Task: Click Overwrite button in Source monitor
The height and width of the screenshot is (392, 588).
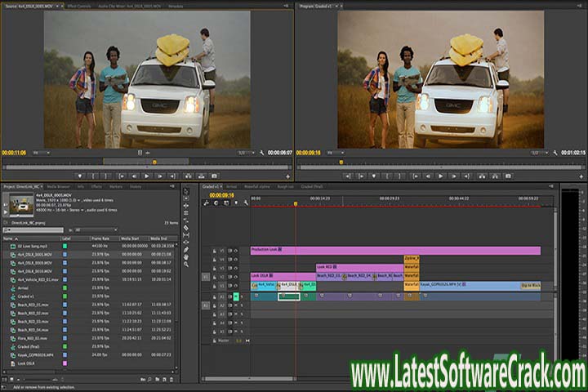Action: click(x=202, y=176)
